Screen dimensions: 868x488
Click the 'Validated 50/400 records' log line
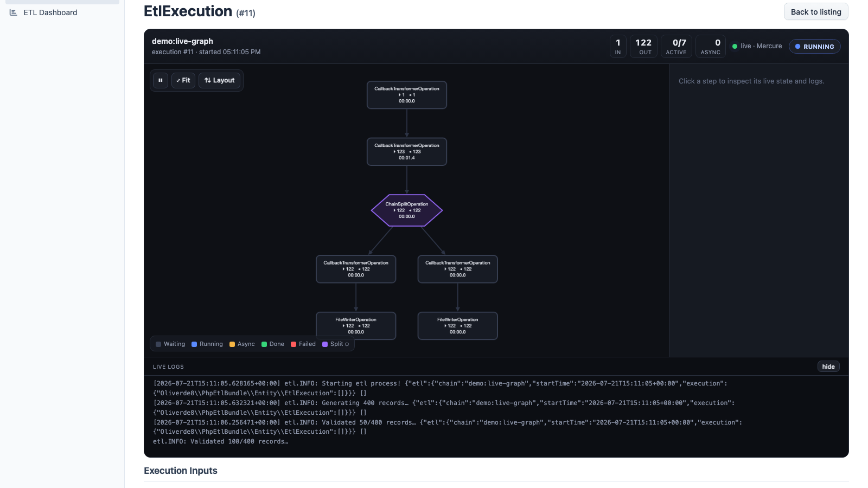(448, 427)
